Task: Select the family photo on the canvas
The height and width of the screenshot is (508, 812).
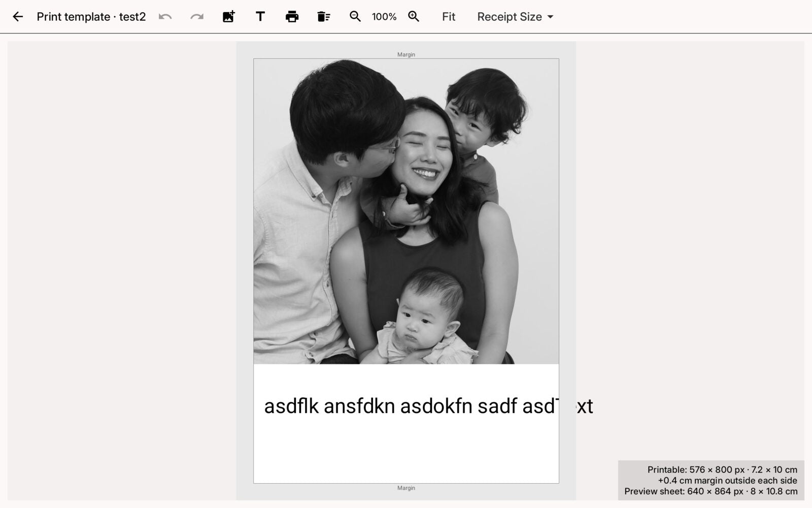Action: [x=406, y=211]
